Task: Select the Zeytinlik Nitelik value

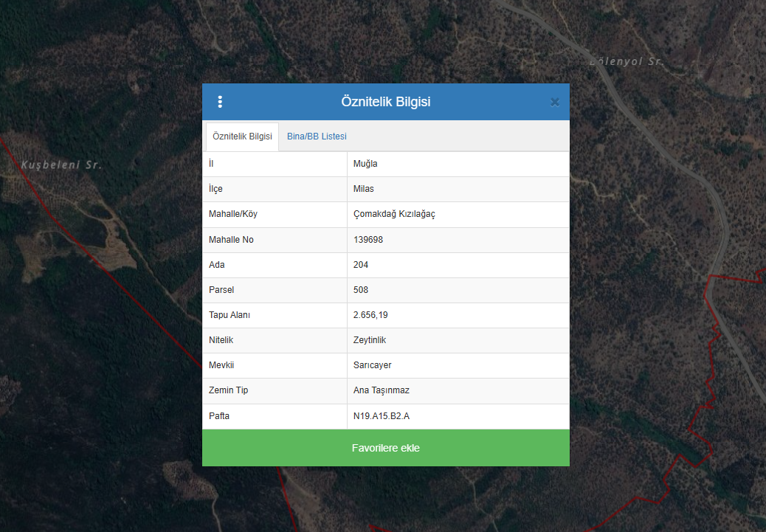Action: (x=370, y=340)
